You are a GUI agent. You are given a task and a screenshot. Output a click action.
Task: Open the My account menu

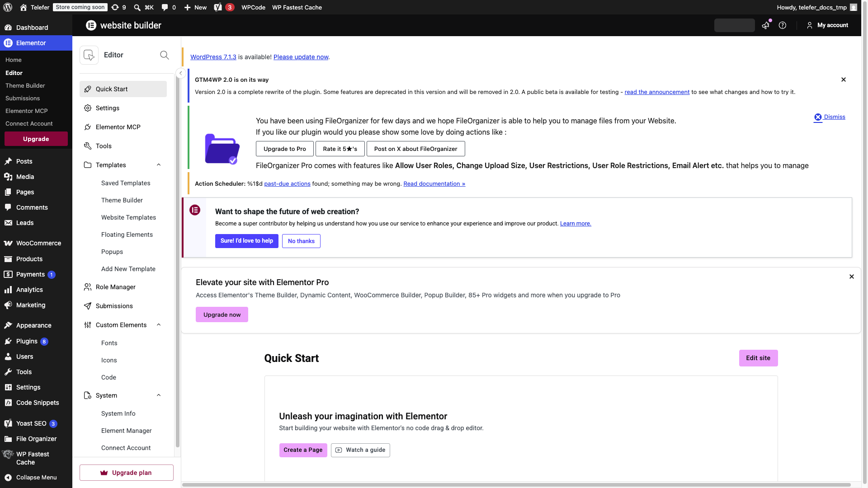pyautogui.click(x=827, y=25)
